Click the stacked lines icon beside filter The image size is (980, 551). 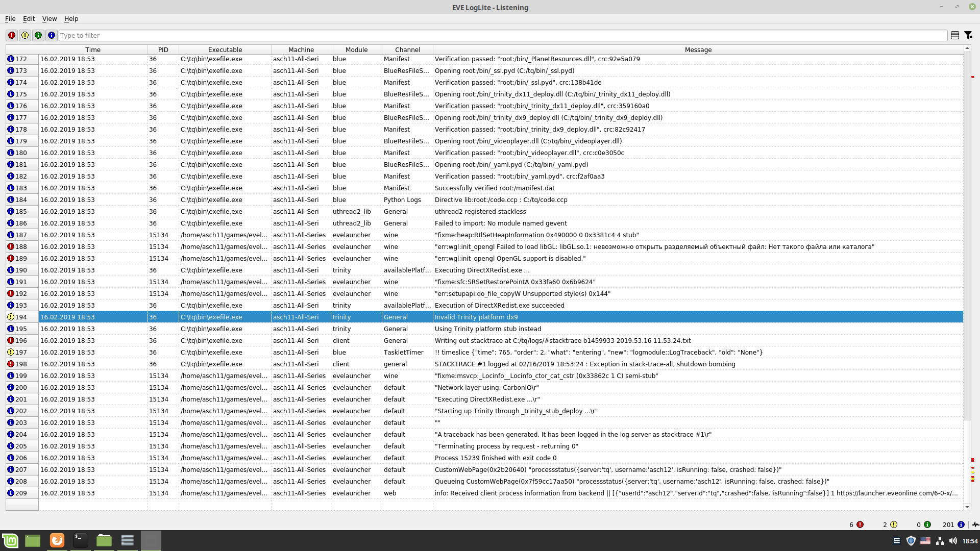(x=955, y=35)
